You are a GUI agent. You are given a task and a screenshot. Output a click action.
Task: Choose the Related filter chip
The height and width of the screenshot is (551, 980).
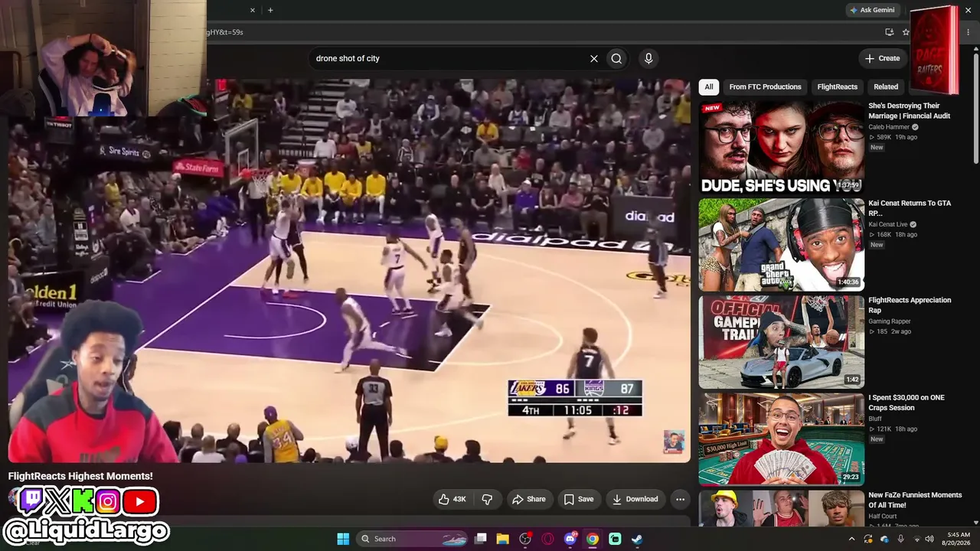click(x=886, y=86)
